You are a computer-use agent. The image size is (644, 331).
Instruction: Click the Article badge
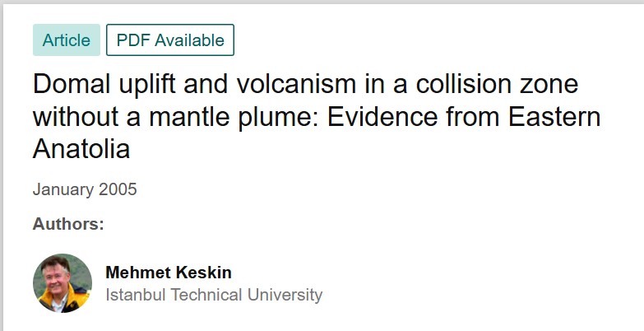click(x=67, y=40)
